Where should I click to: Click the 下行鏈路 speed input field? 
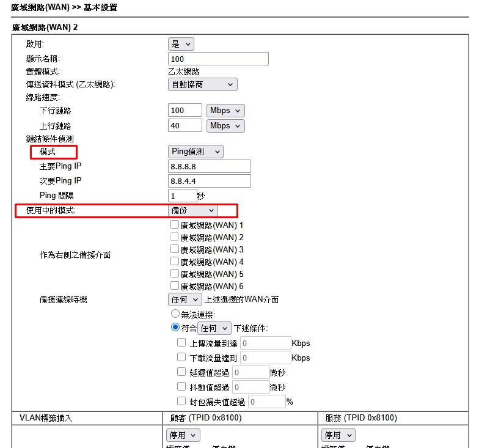pos(185,110)
